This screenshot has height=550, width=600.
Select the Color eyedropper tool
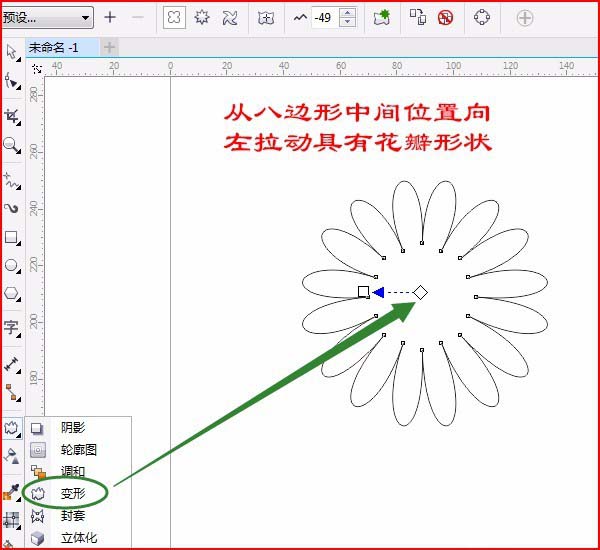click(11, 492)
